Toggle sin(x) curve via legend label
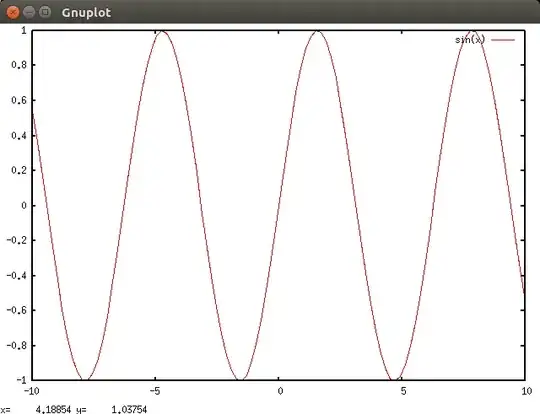 (470, 40)
